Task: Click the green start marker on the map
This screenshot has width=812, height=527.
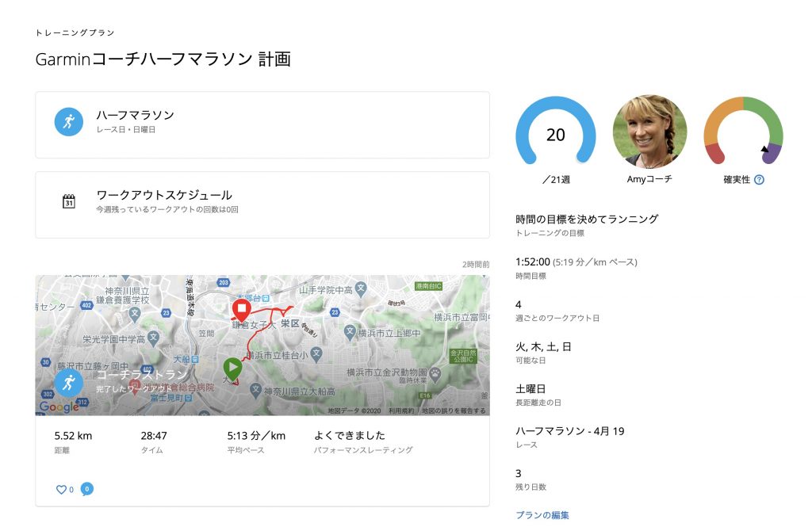Action: 232,369
